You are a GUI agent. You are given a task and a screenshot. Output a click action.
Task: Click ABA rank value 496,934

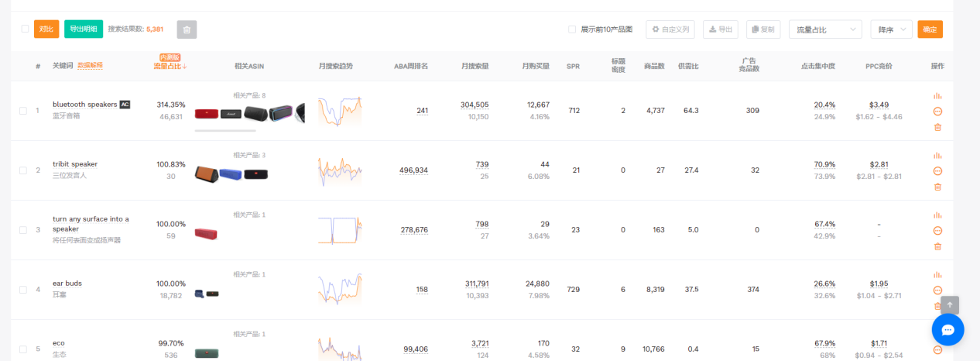pyautogui.click(x=413, y=170)
